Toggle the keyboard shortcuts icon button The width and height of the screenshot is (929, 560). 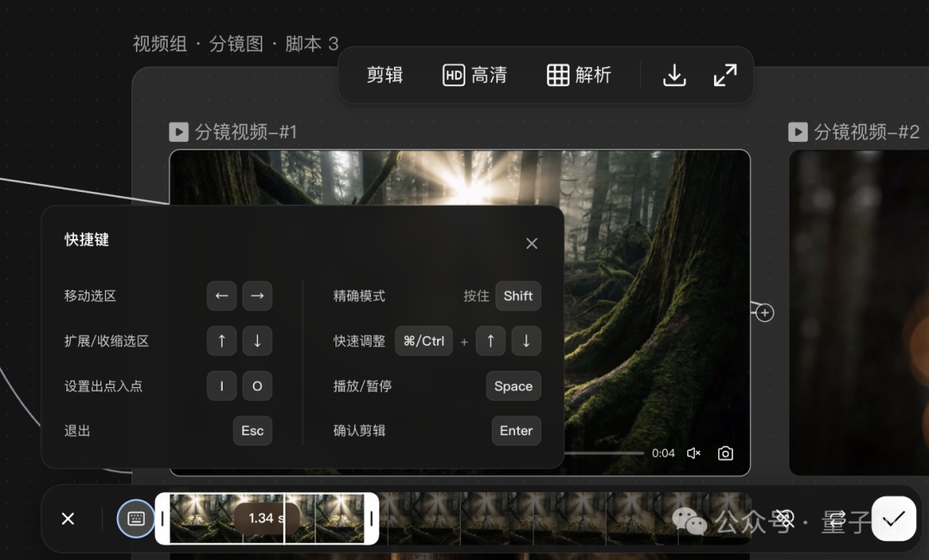click(x=136, y=519)
